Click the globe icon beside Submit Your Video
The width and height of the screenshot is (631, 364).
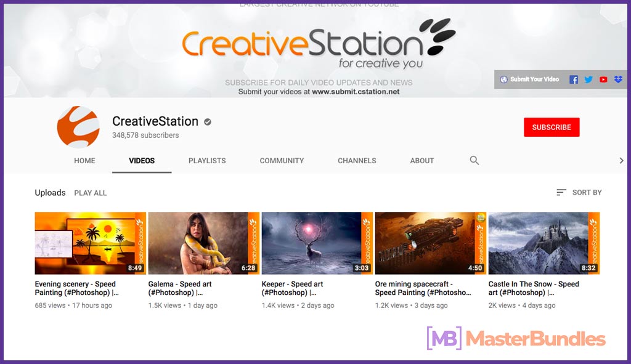pos(503,79)
